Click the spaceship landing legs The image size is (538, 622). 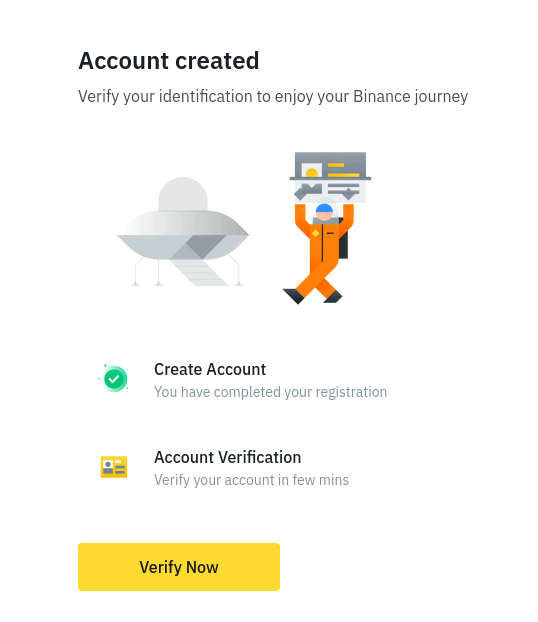coord(186,272)
